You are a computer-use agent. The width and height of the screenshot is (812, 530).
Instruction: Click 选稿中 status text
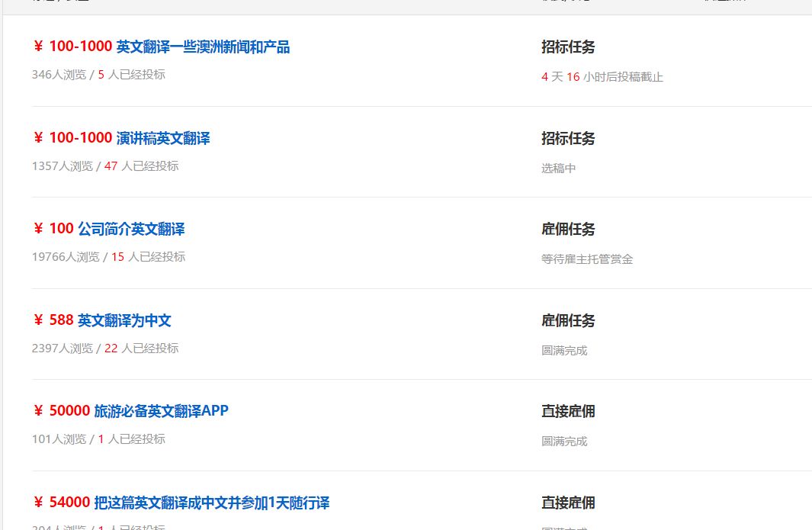click(558, 168)
